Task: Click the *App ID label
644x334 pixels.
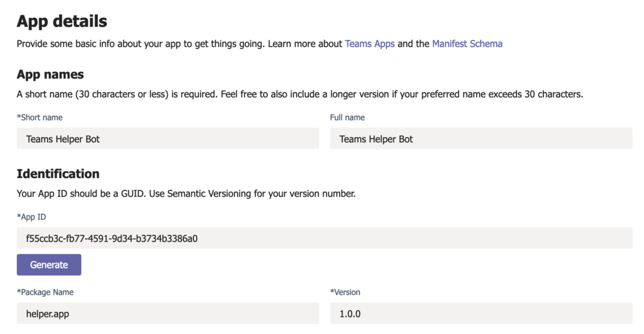Action: [31, 217]
